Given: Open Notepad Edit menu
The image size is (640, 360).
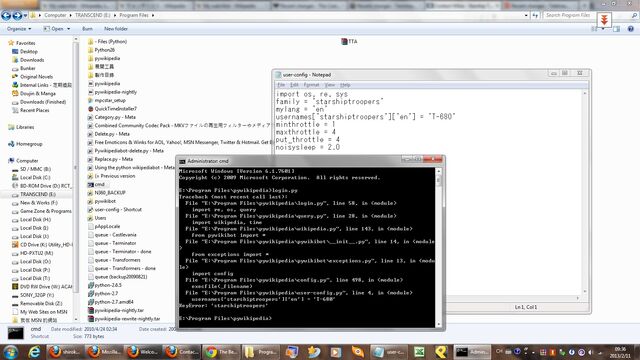Looking at the screenshot, I should [x=294, y=85].
